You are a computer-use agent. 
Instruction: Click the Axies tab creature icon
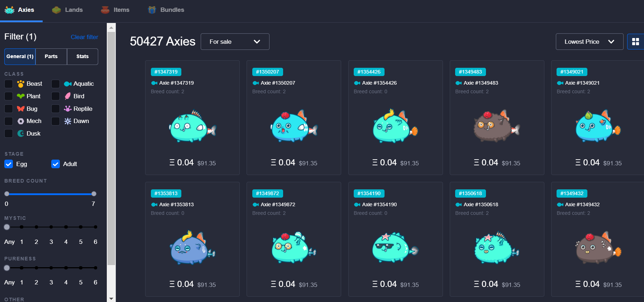[9, 10]
